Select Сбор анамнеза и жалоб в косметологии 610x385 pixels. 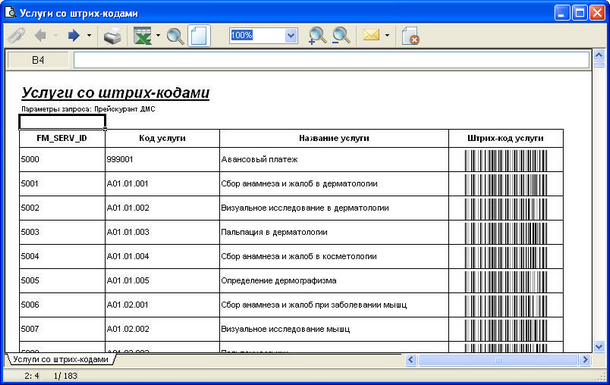point(334,256)
